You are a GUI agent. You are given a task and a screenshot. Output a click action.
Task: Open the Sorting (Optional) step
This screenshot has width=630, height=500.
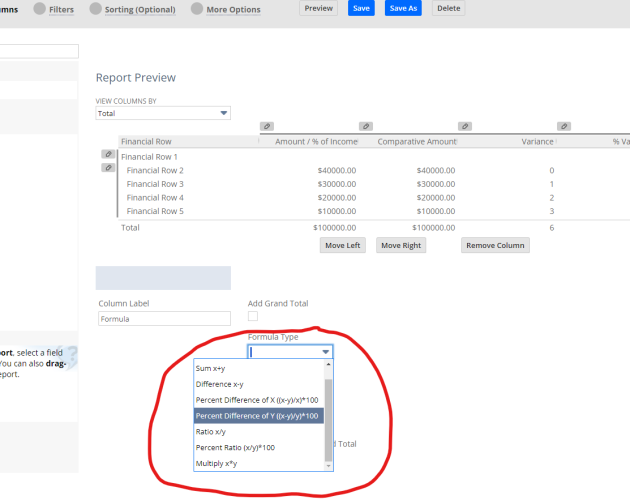coord(141,10)
